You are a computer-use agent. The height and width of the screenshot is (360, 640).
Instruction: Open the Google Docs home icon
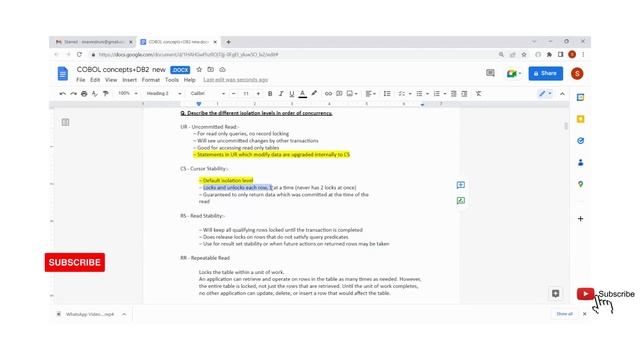[62, 74]
